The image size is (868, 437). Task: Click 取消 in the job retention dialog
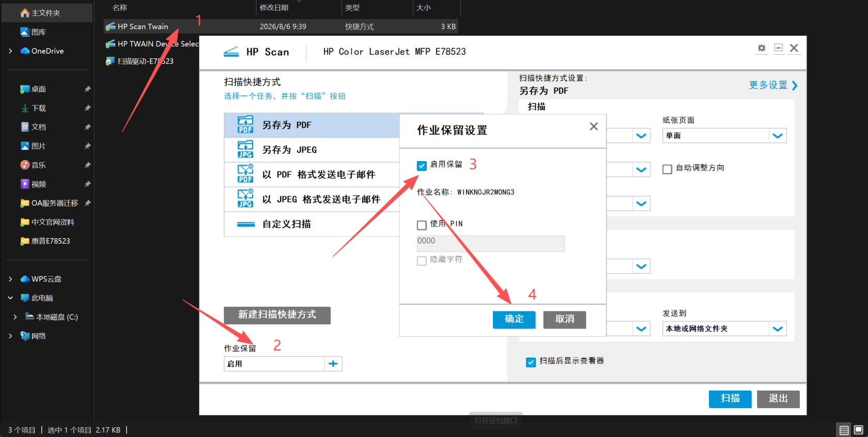click(x=565, y=319)
